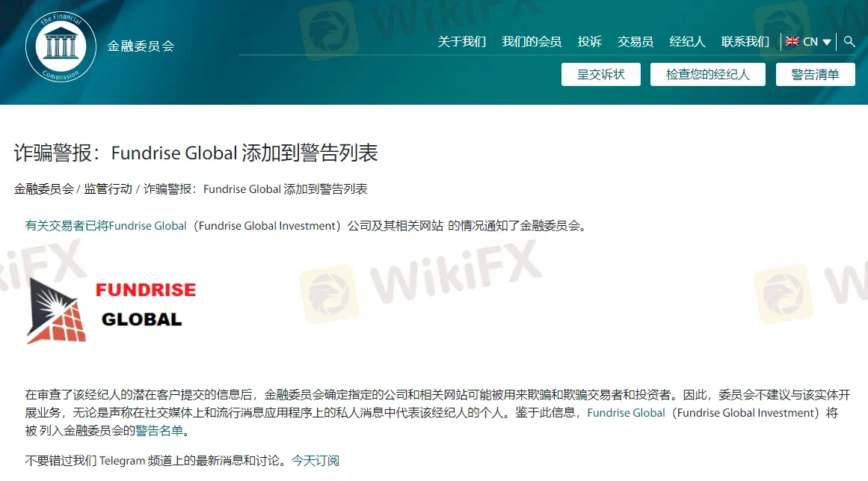Viewport: 868px width, 481px height.
Task: Open the 关于我们 menu
Action: point(462,42)
